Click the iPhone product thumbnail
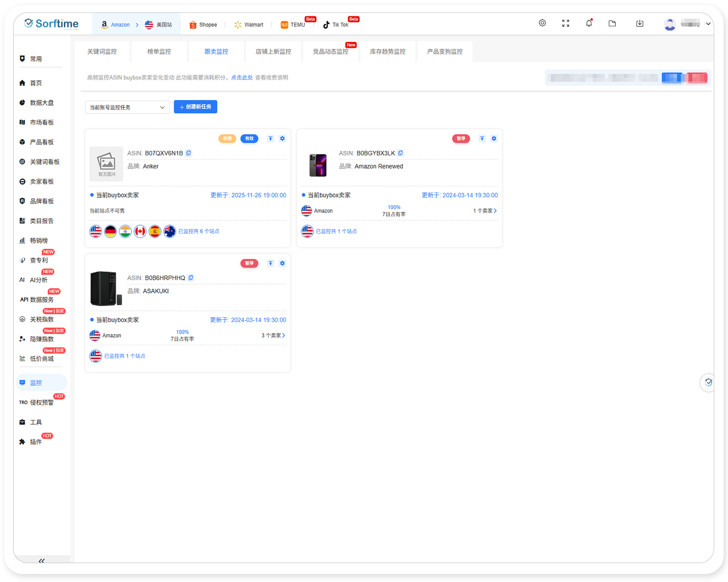728x582 pixels. pyautogui.click(x=318, y=165)
